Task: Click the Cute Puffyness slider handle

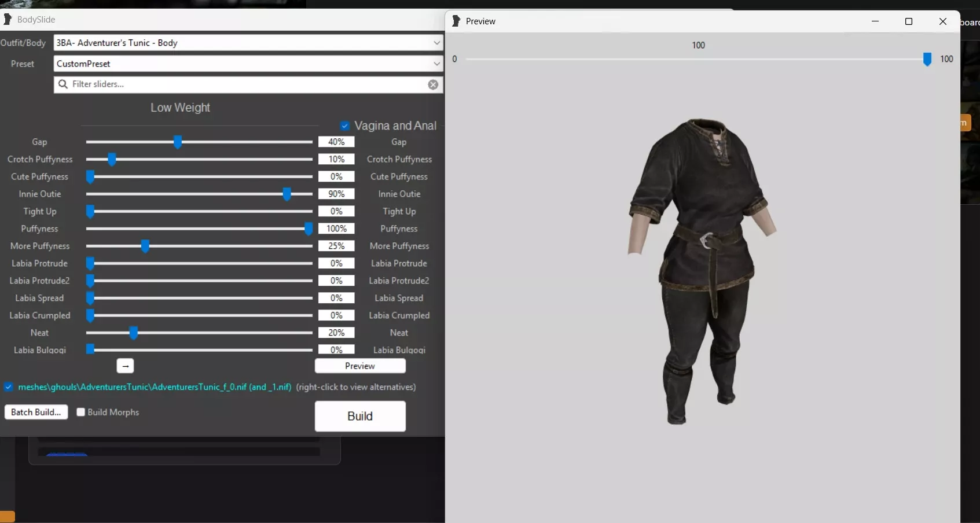Action: pyautogui.click(x=90, y=176)
